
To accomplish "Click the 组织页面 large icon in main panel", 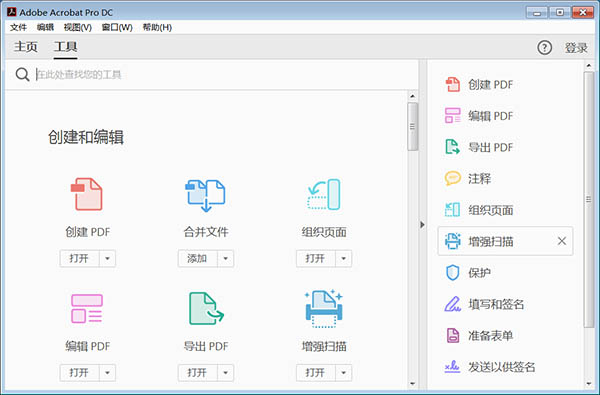I will click(x=324, y=194).
